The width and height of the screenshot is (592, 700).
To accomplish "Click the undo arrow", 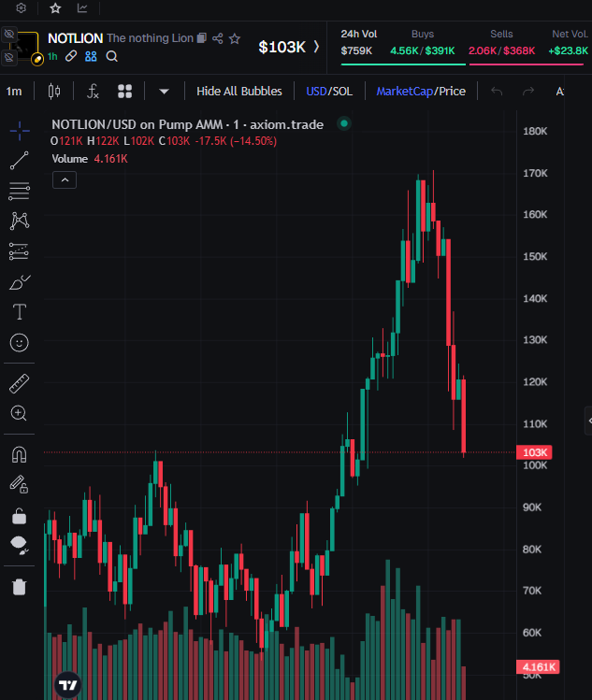I will (x=497, y=92).
